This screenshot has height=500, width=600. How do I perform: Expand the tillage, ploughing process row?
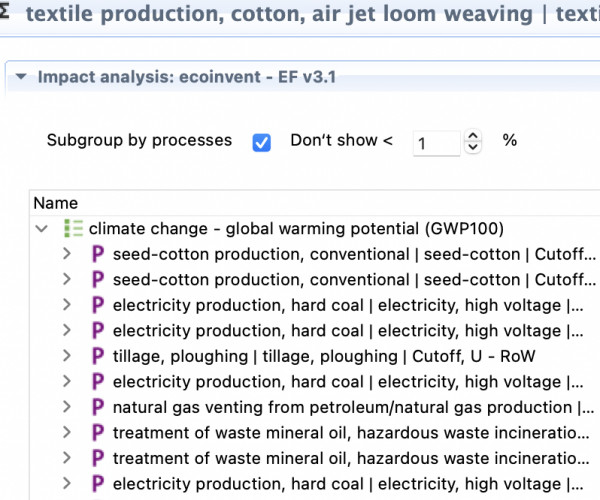pyautogui.click(x=67, y=356)
